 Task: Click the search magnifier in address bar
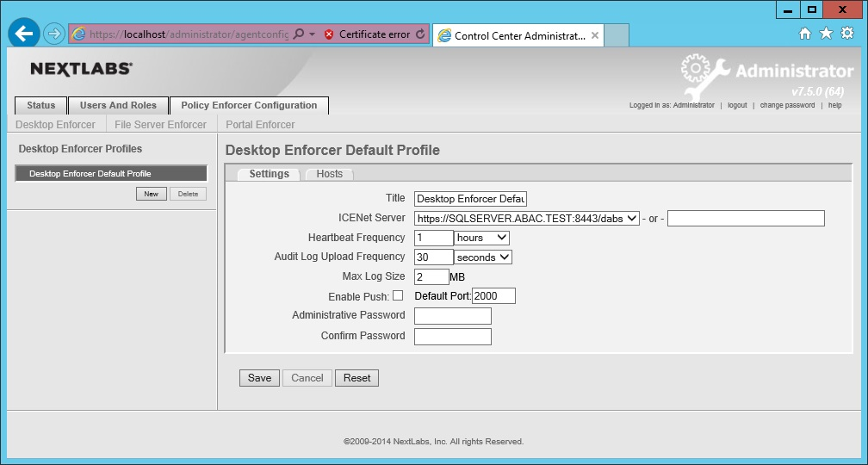[x=298, y=34]
